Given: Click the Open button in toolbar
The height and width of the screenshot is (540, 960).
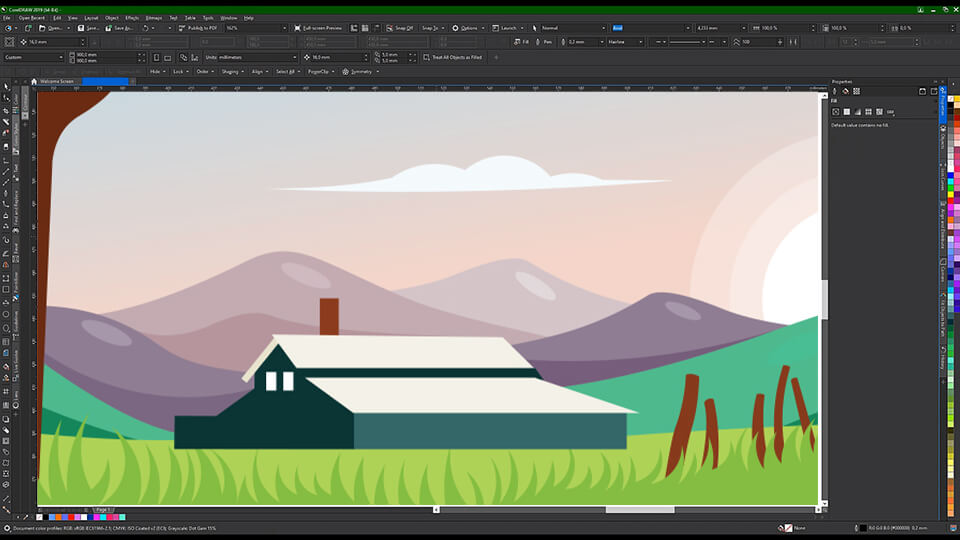Looking at the screenshot, I should pos(51,28).
